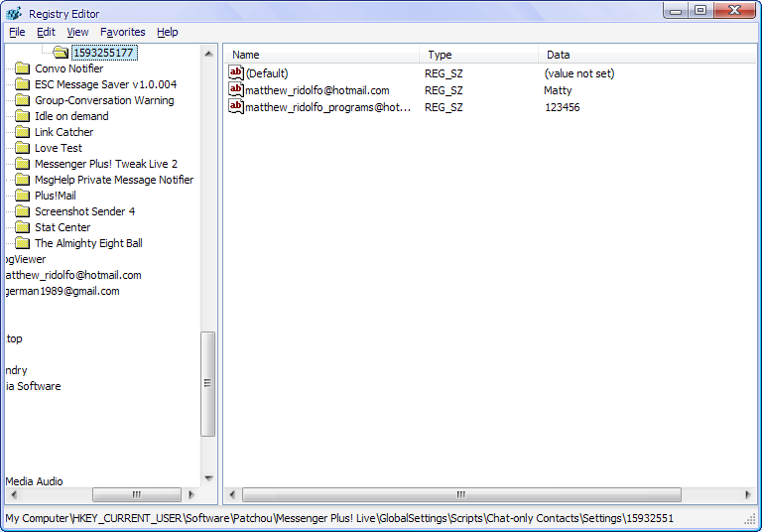The height and width of the screenshot is (532, 762).
Task: Click the tree pane scroll right arrow
Action: tap(190, 494)
